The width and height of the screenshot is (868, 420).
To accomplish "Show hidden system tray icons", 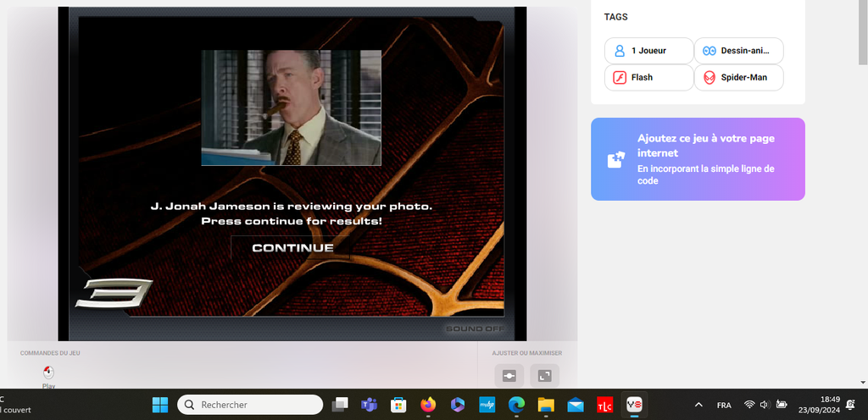I will (698, 405).
